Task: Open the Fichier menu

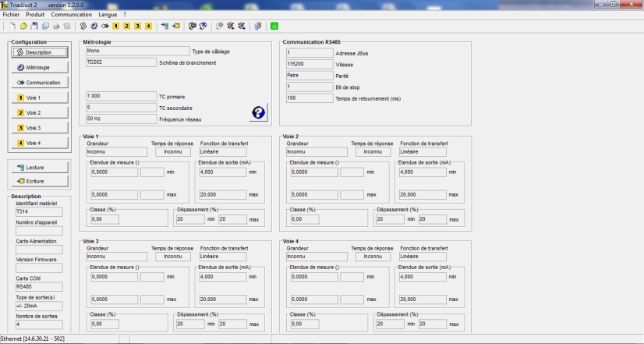Action: click(11, 14)
